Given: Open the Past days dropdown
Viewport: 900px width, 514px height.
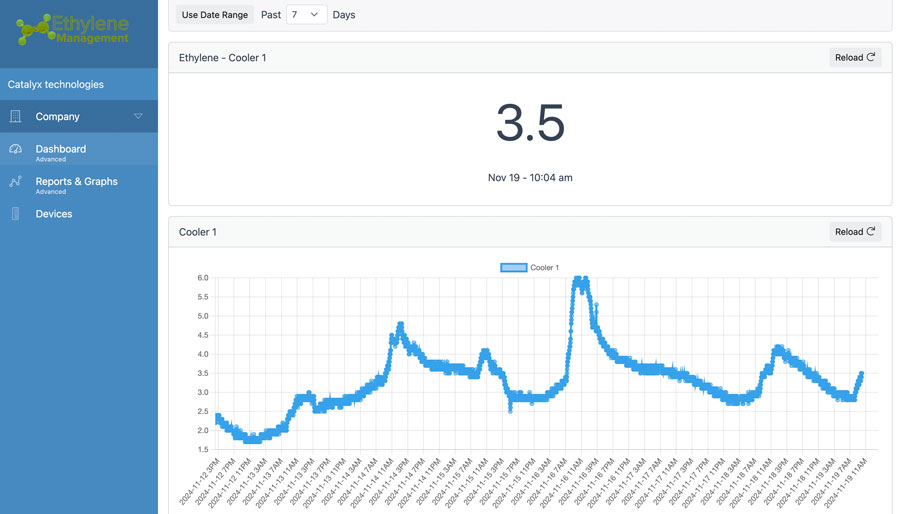Looking at the screenshot, I should [306, 15].
